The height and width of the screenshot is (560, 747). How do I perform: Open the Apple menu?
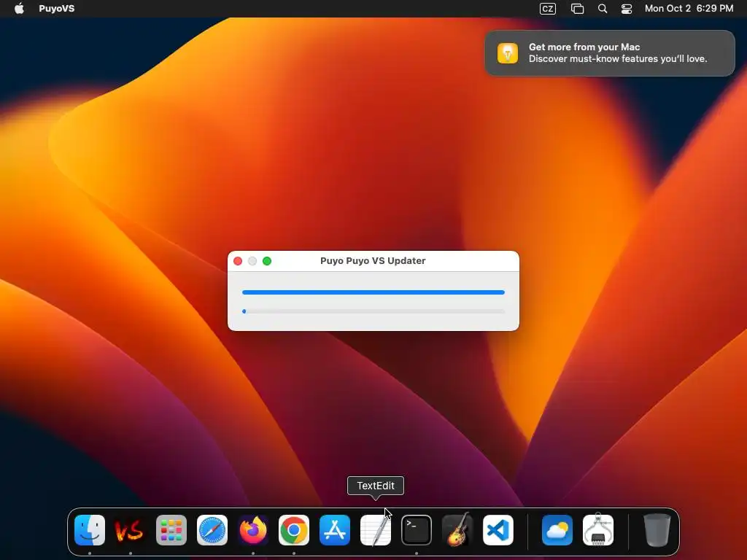pos(20,9)
